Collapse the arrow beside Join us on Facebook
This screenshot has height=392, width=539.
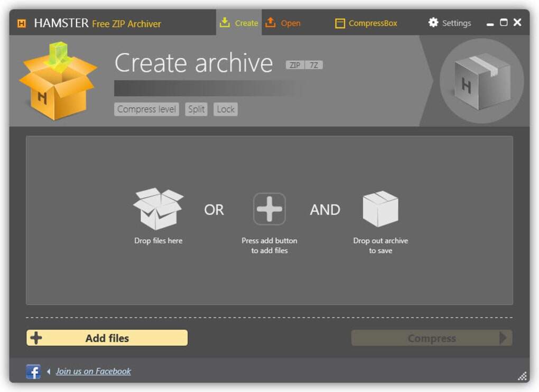coord(49,371)
